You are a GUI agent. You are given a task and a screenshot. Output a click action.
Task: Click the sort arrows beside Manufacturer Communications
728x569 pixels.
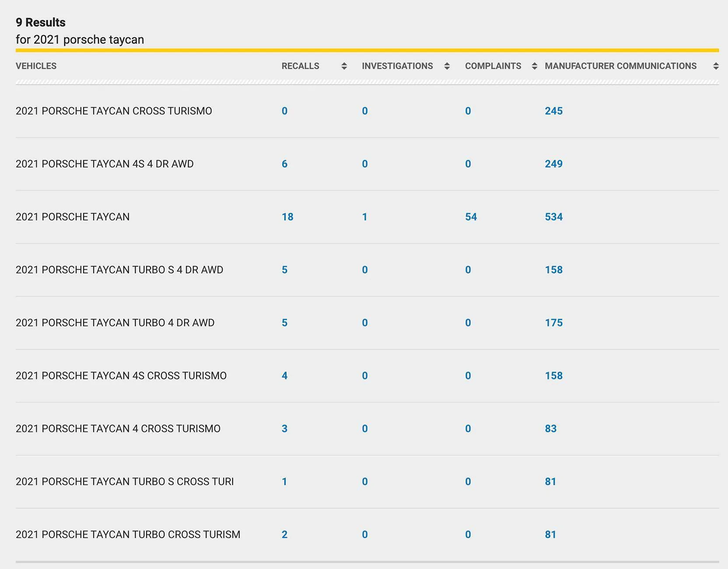pyautogui.click(x=716, y=66)
